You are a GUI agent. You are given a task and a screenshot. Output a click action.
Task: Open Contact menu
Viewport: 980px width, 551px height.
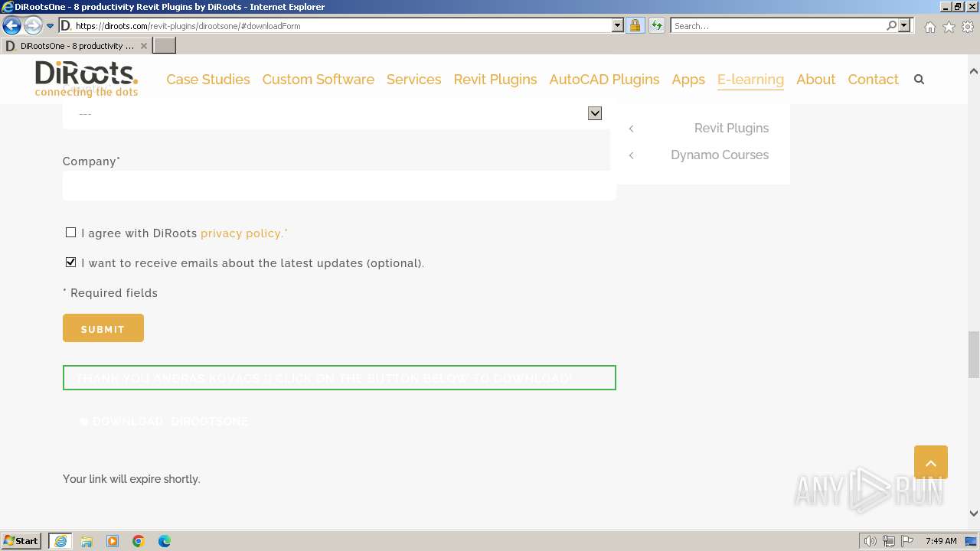coord(873,80)
